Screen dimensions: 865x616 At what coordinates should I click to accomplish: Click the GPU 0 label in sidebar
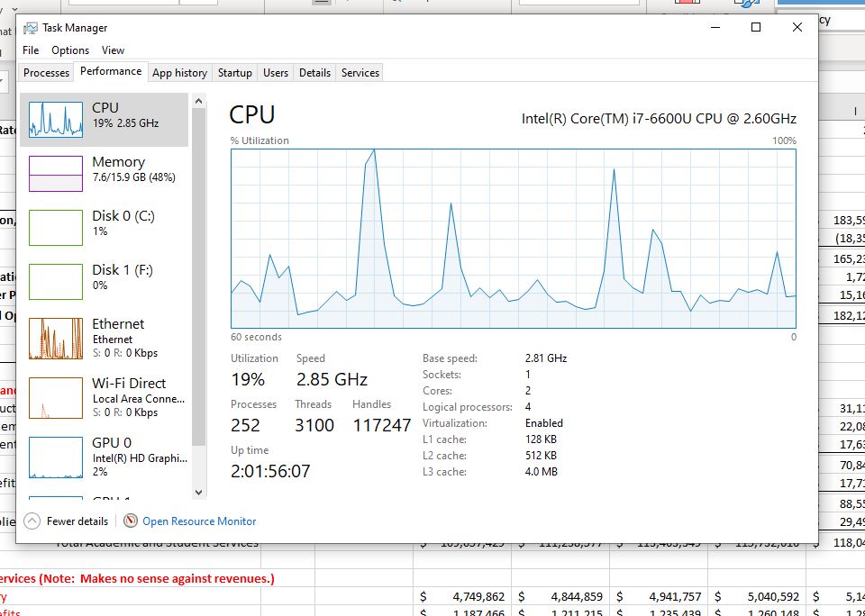click(x=112, y=443)
